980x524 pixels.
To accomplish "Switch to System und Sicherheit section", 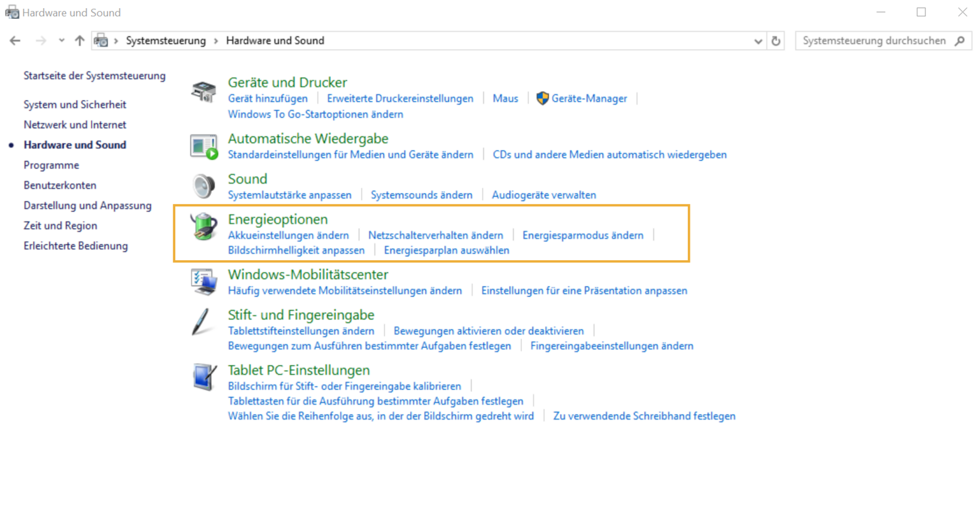I will point(75,104).
